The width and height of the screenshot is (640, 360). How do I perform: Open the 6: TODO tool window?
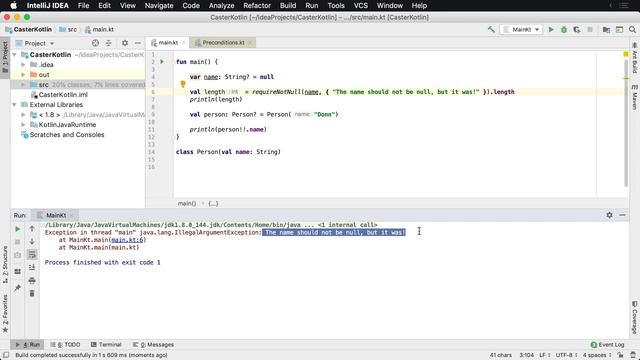click(65, 344)
